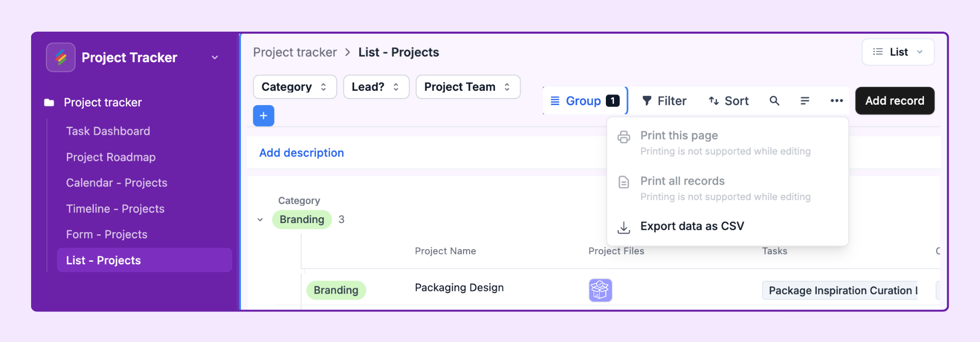
Task: Click the Project Tracker app logo icon
Action: click(61, 57)
